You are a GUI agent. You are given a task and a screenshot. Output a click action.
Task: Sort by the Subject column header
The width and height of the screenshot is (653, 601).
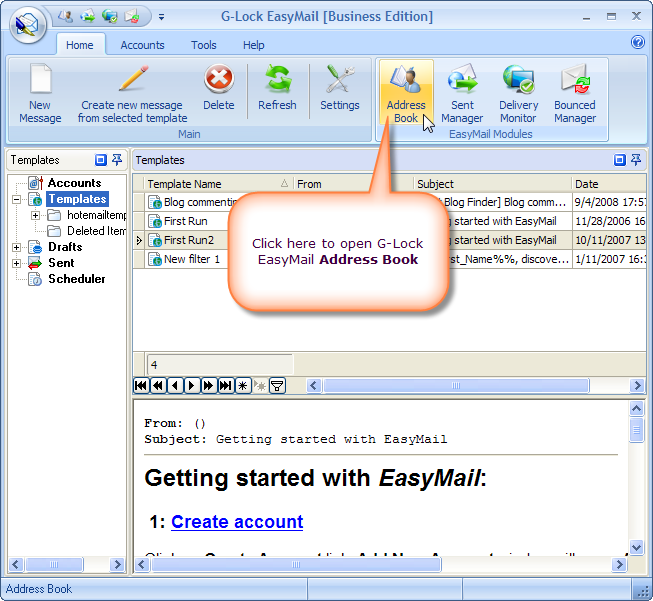click(492, 184)
